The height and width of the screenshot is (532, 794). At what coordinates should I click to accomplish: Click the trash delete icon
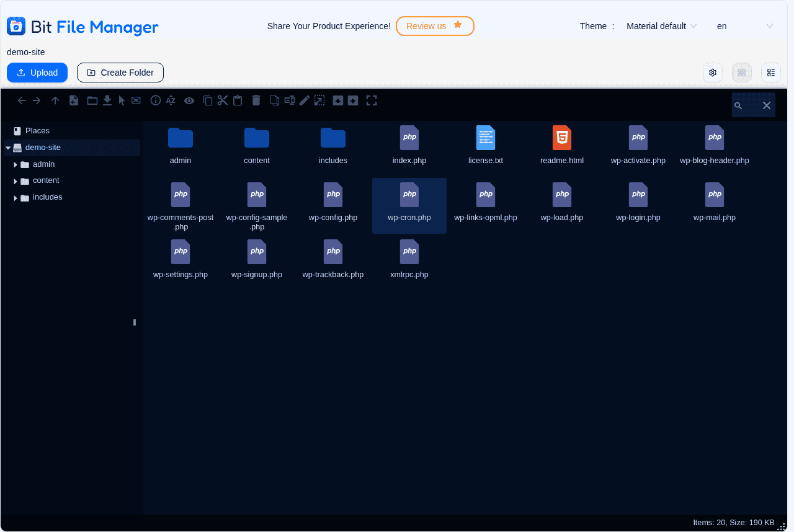pos(256,100)
